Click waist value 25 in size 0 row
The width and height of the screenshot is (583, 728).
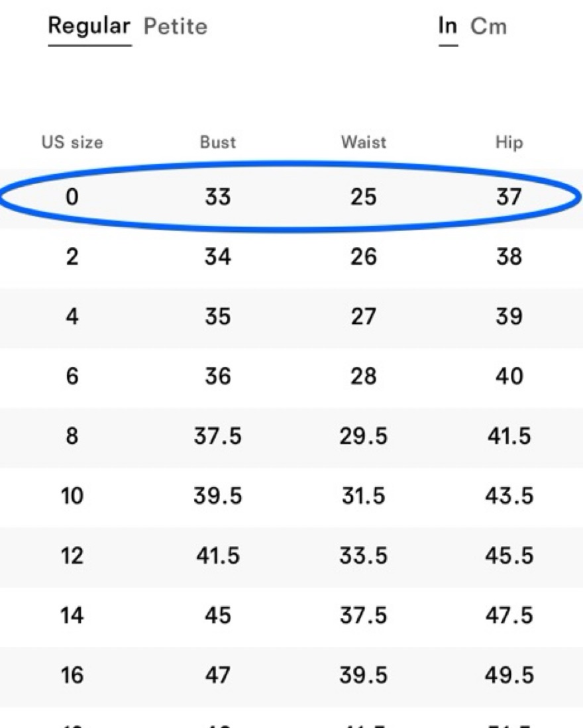tap(363, 197)
